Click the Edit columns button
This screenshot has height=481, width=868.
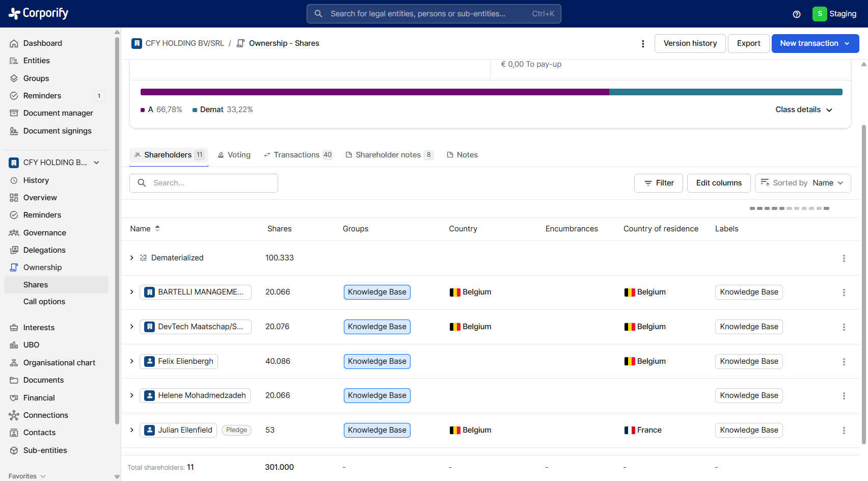coord(718,183)
